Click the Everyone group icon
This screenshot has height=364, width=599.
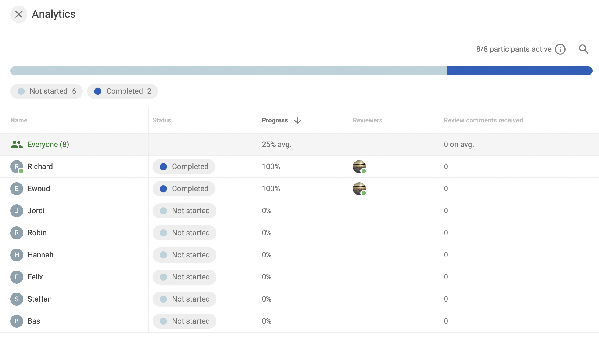click(17, 145)
